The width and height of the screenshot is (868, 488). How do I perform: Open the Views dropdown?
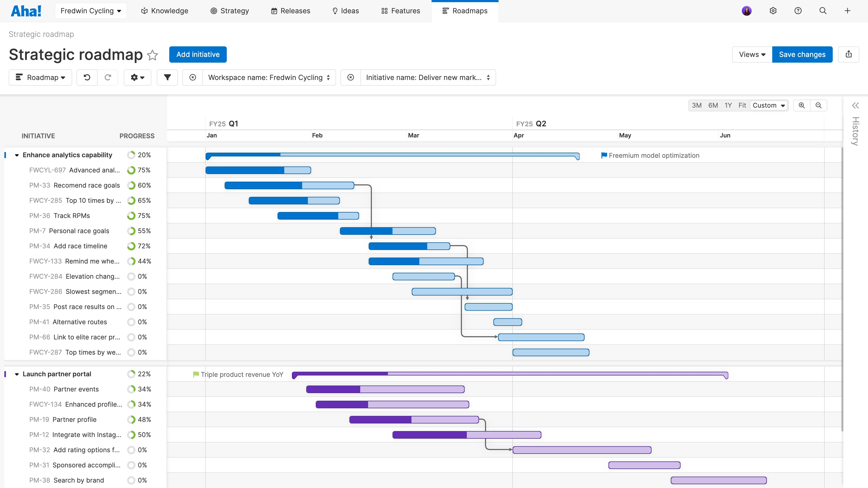[x=751, y=54]
